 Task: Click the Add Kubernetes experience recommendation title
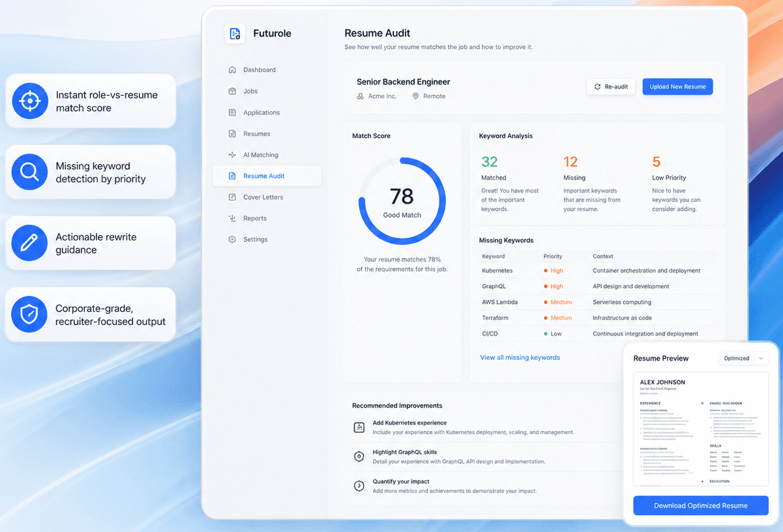click(x=409, y=422)
